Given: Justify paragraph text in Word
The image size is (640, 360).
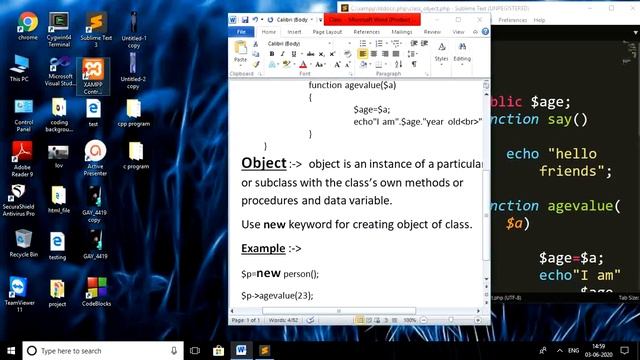Looking at the screenshot, I should tap(396, 54).
